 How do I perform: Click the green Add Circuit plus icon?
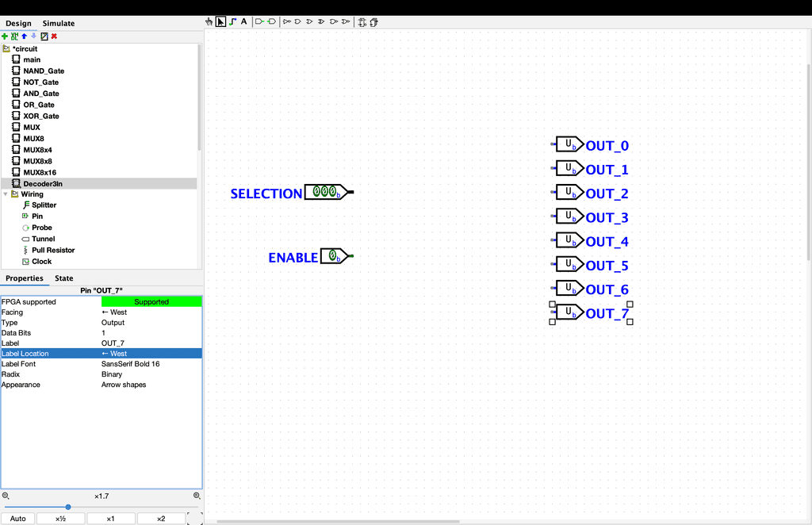click(5, 36)
